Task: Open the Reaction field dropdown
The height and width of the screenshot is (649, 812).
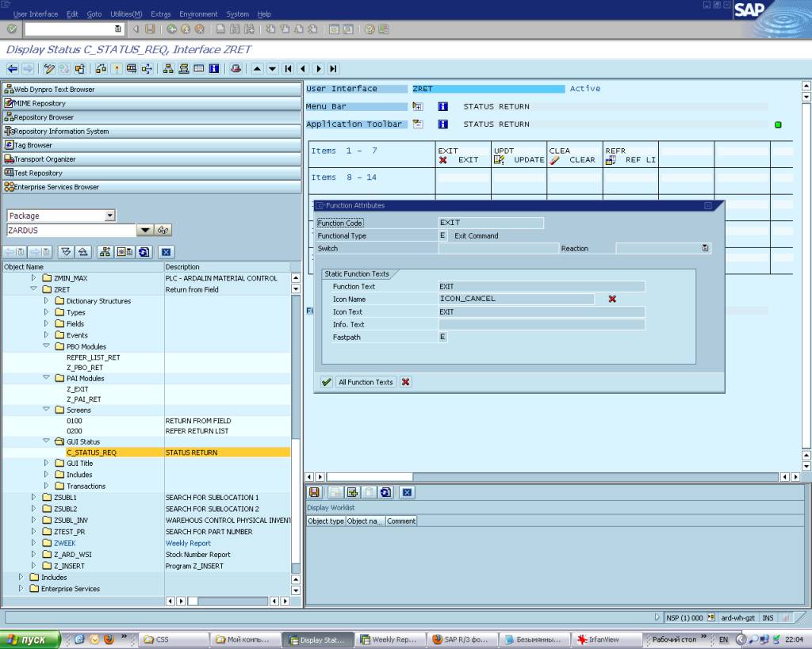Action: [x=705, y=248]
